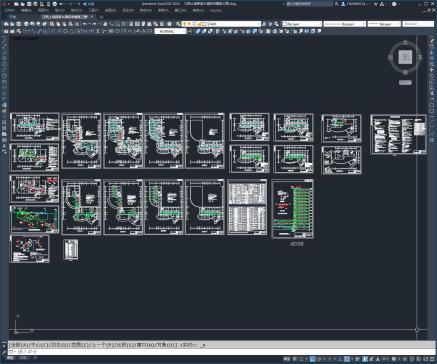This screenshot has height=364, width=437.
Task: Click the sign-in user account icon
Action: pyautogui.click(x=343, y=4)
